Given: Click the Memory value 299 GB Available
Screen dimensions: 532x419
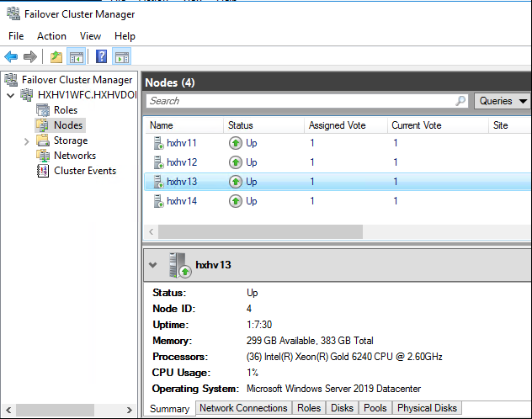Looking at the screenshot, I should tap(310, 341).
